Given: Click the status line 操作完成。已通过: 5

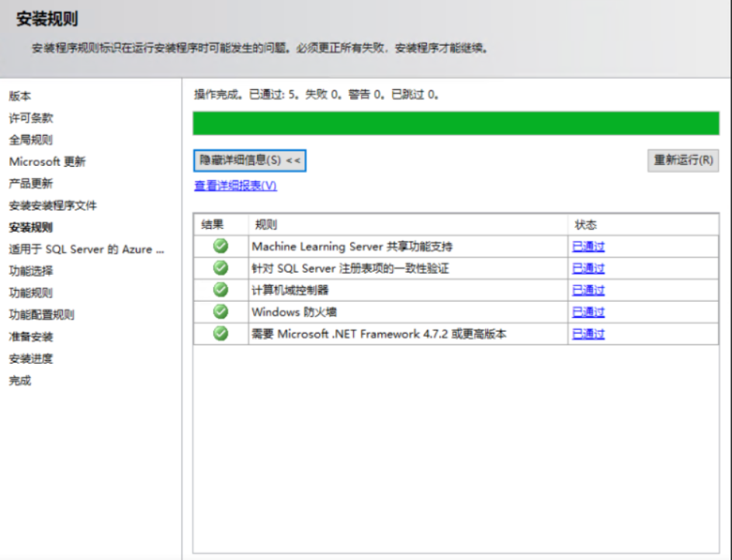Looking at the screenshot, I should pyautogui.click(x=316, y=95).
